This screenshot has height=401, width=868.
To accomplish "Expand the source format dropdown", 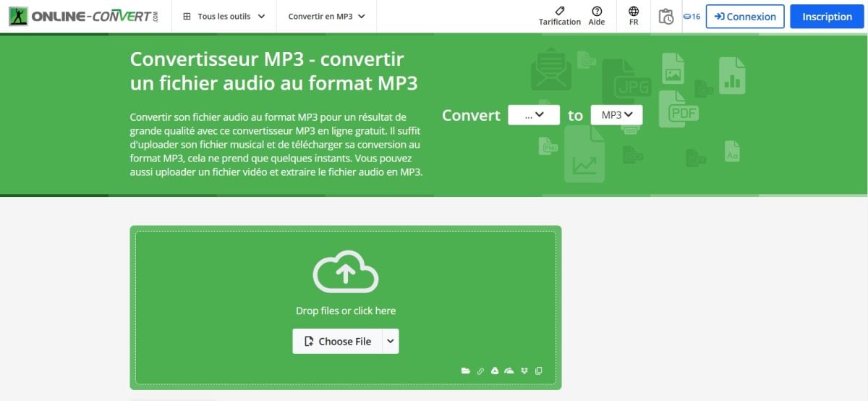I will (534, 115).
